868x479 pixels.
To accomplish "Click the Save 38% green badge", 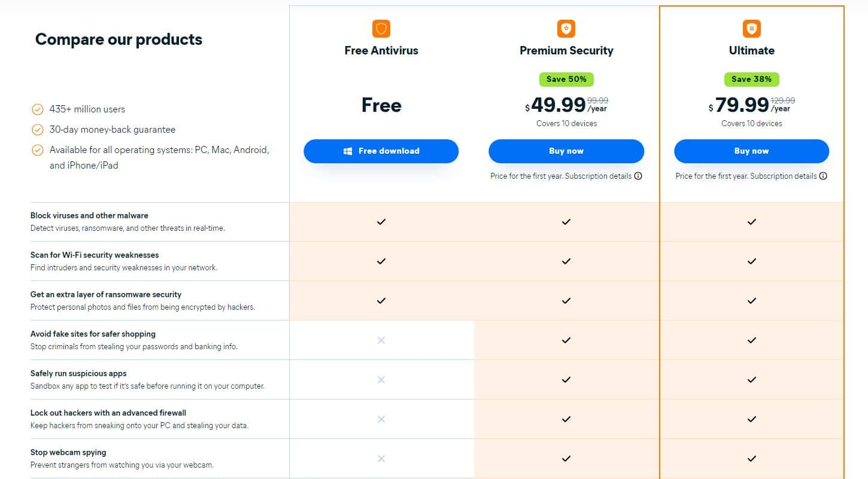I will click(752, 79).
